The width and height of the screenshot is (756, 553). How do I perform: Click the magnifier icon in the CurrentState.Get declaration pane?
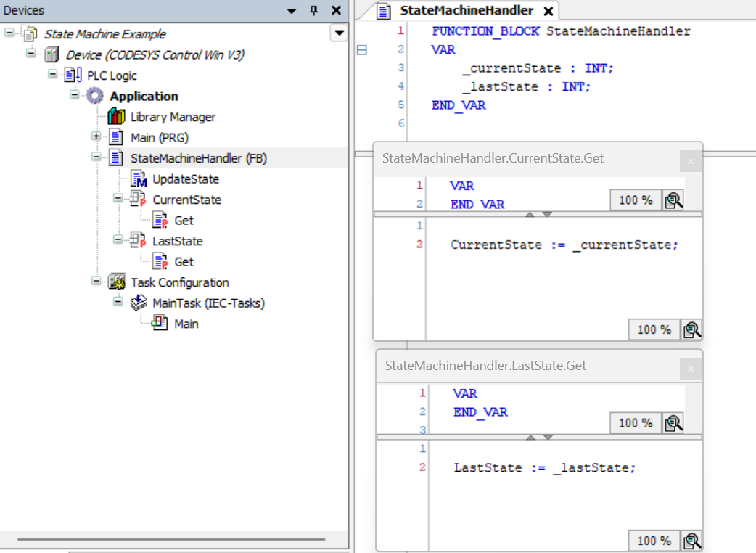click(x=673, y=200)
